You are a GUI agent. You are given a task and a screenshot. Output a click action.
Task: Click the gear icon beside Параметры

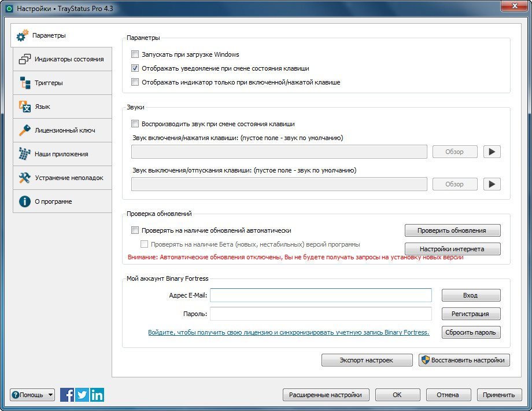(x=23, y=35)
